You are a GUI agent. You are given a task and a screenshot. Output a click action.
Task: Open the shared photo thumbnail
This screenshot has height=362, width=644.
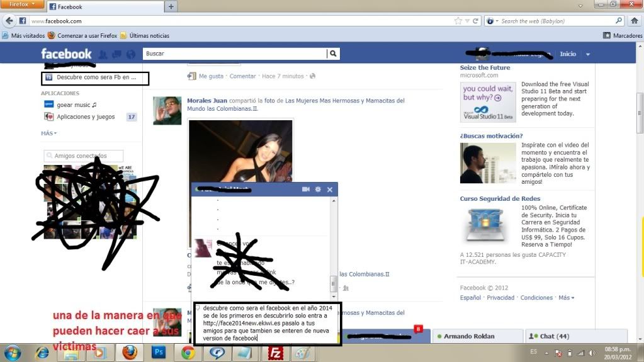(x=240, y=151)
